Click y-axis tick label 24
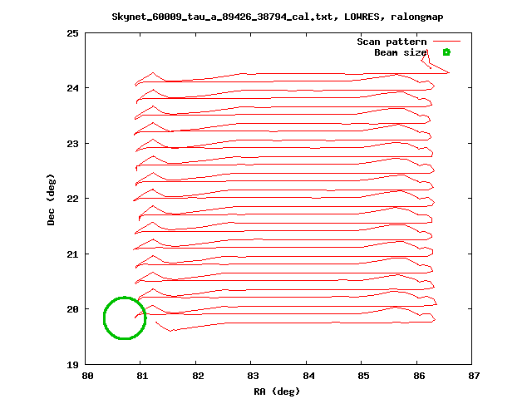This screenshot has height=399, width=532. coord(72,88)
